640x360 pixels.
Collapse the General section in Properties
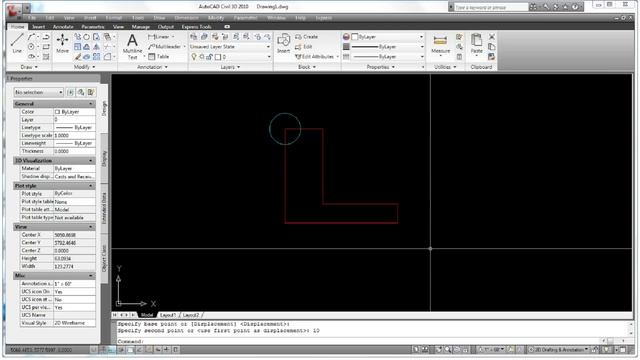pyautogui.click(x=91, y=104)
